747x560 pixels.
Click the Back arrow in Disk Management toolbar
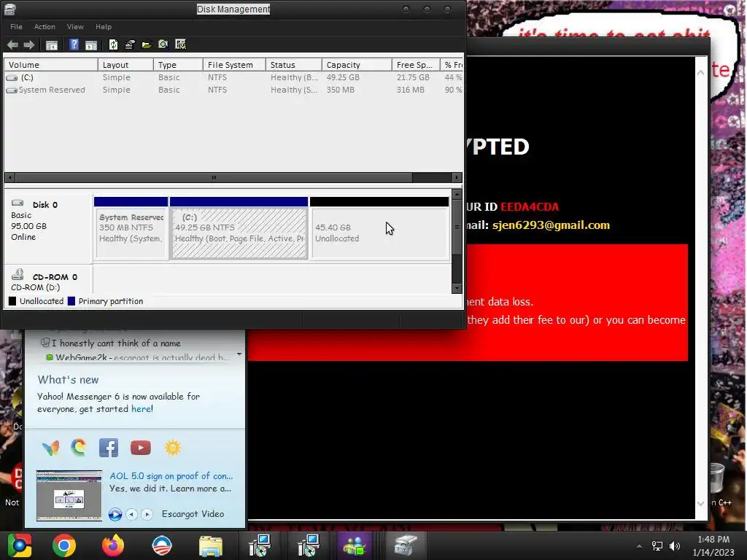pyautogui.click(x=12, y=44)
